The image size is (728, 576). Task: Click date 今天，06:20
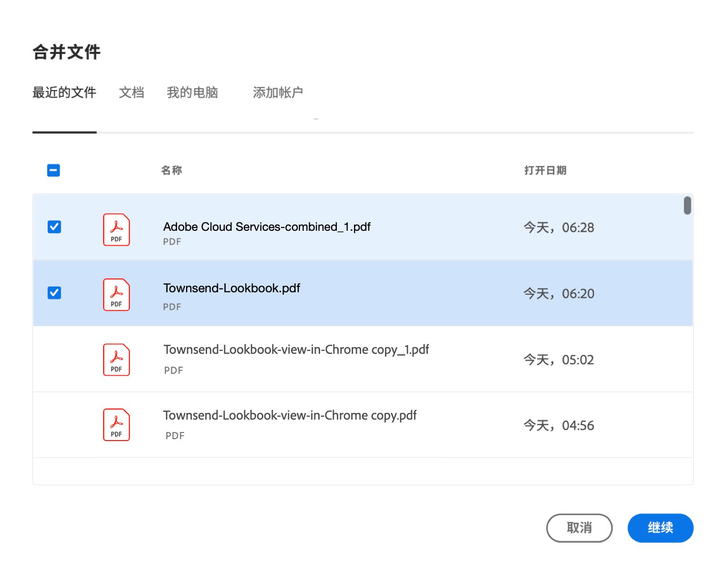[559, 294]
